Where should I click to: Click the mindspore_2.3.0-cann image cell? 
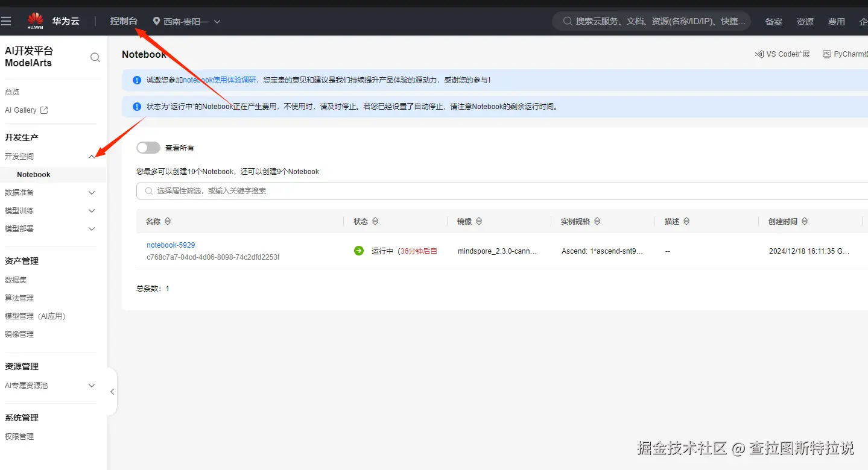tap(497, 251)
